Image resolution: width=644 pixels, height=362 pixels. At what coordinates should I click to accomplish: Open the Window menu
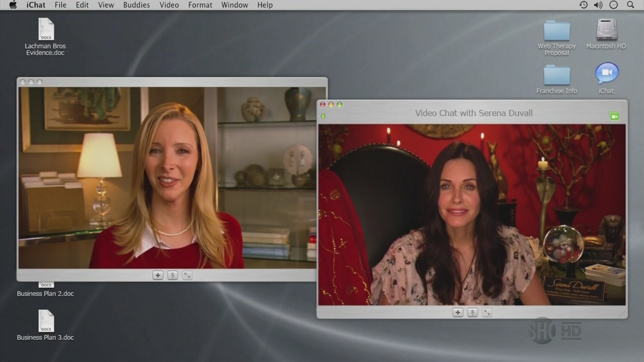tap(234, 5)
